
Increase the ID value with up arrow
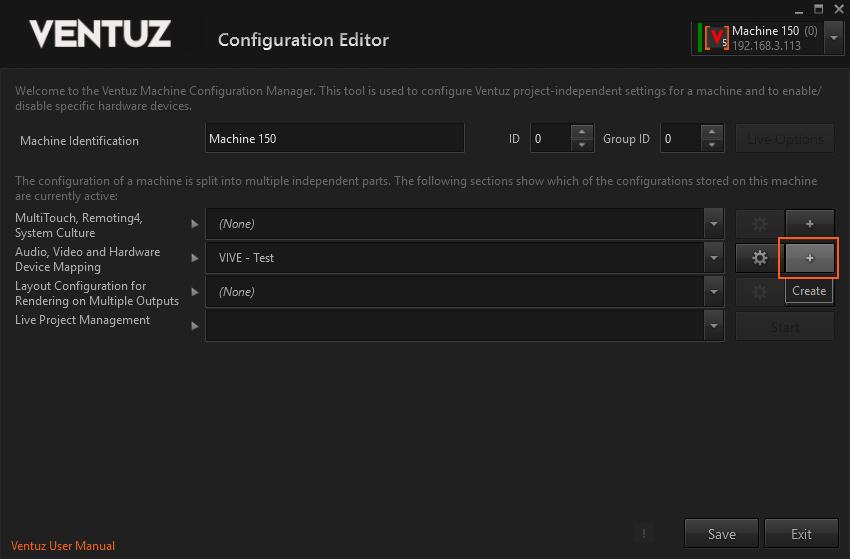[x=582, y=132]
